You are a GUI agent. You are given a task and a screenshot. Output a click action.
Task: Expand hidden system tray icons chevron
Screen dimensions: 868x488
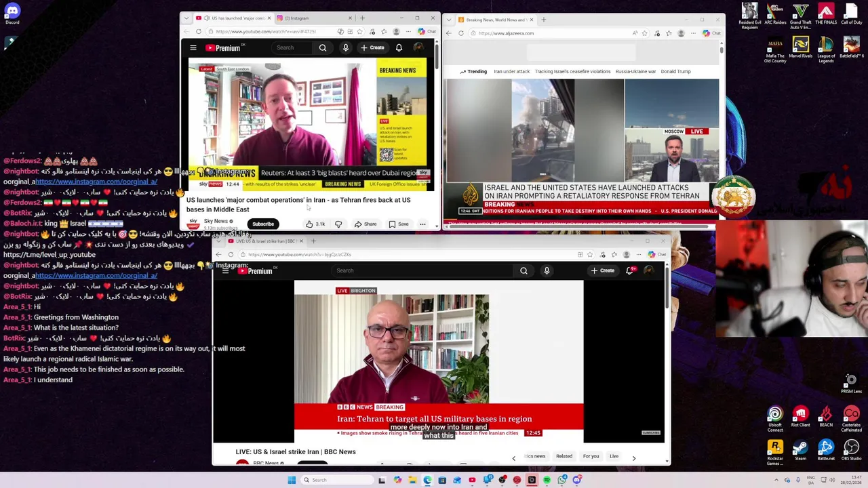click(x=776, y=480)
